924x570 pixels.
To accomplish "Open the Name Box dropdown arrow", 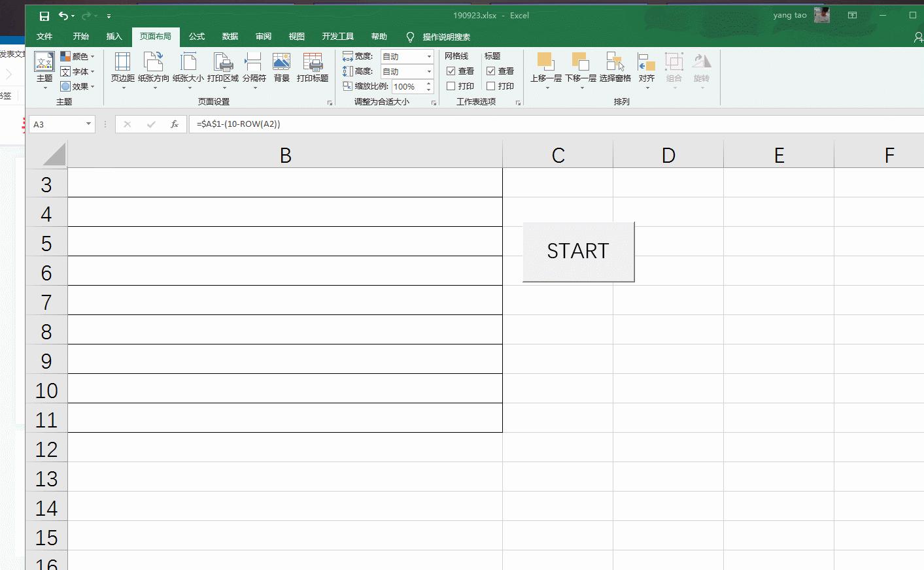I will pos(88,124).
